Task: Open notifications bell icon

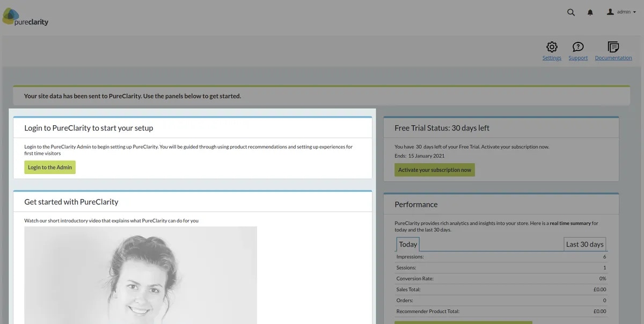Action: (590, 12)
